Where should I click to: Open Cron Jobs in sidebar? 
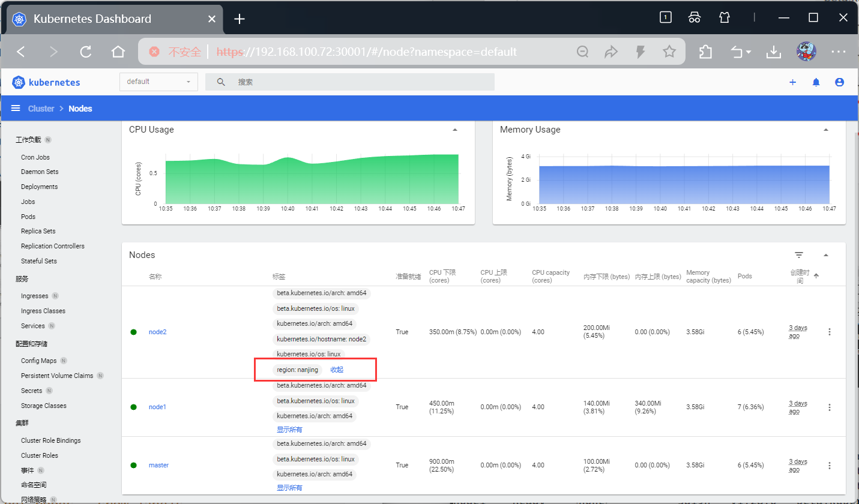click(x=35, y=157)
